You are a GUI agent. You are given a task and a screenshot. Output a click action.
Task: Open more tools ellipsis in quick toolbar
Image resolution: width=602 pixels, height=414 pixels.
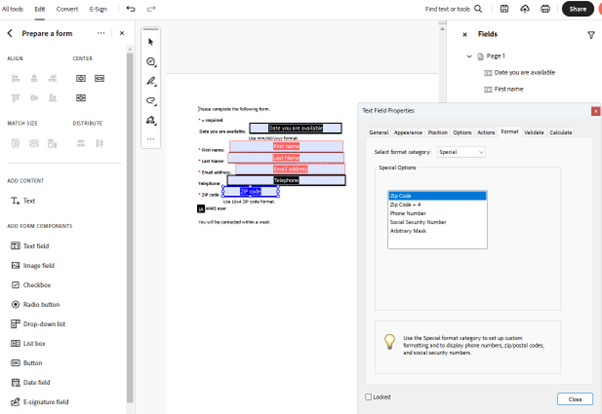pyautogui.click(x=151, y=139)
